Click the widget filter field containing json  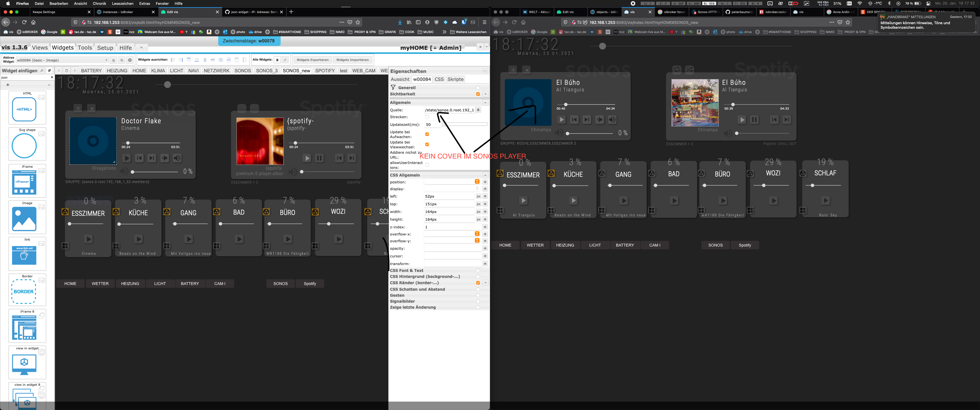[x=25, y=78]
